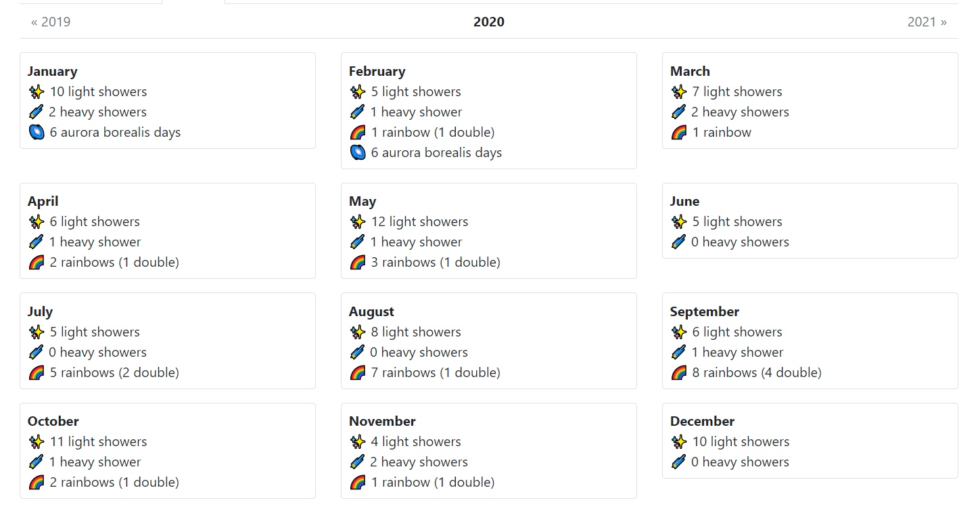Screen dimensions: 980x528
Task: Click the heavy showers icon in December
Action: [678, 462]
